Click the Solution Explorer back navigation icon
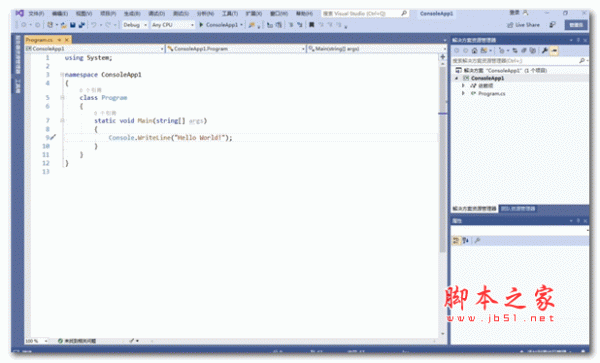The image size is (600, 363). click(x=457, y=50)
